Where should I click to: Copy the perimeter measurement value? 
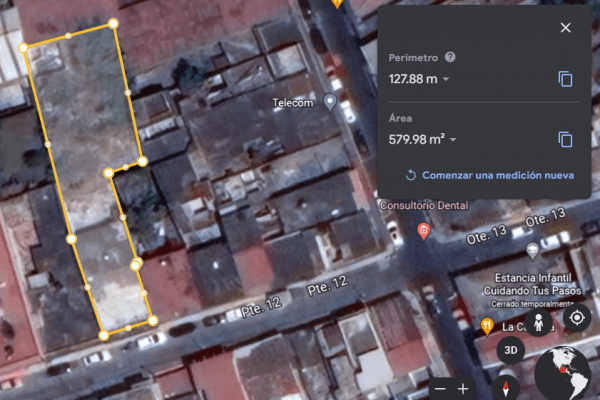click(565, 79)
